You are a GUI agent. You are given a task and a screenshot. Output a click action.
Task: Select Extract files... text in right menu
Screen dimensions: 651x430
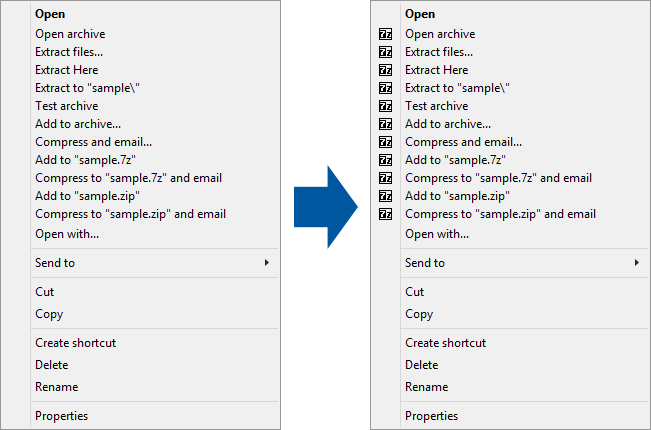click(439, 52)
